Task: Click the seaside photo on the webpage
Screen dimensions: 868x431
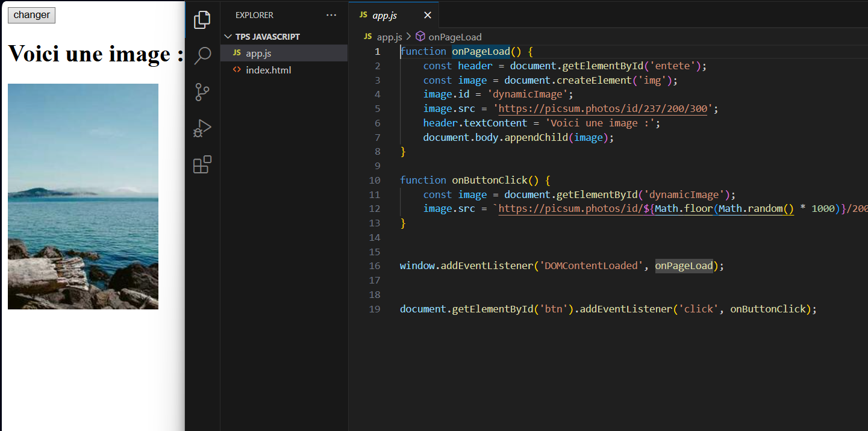Action: coord(83,196)
